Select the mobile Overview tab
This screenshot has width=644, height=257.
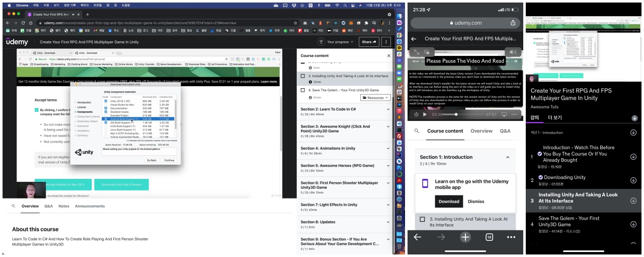(481, 131)
